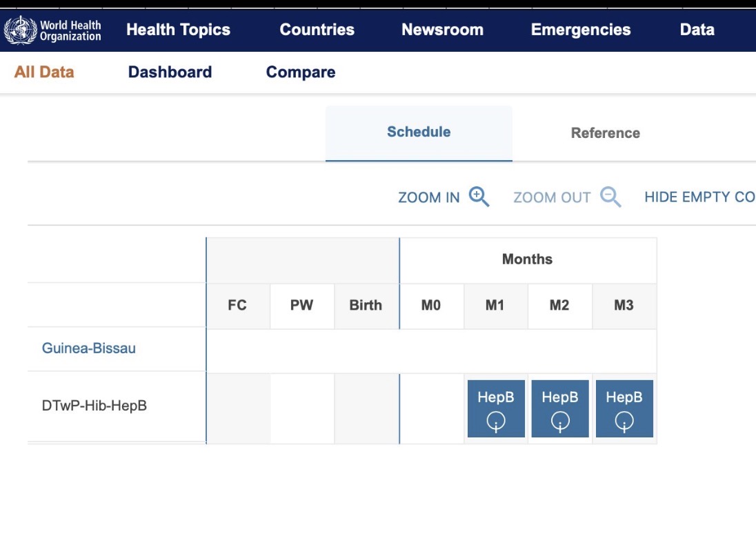
Task: Click the M1 column header
Action: (x=495, y=306)
